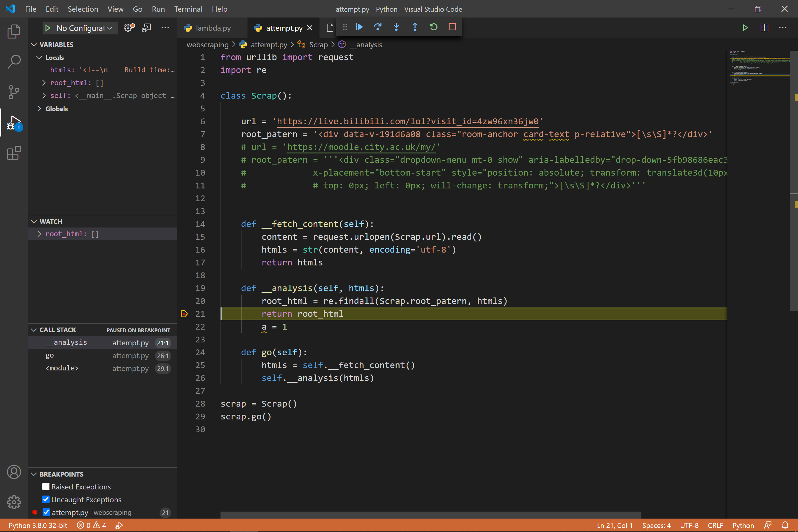Screen dimensions: 798x532
Task: Run Python file with editor play button
Action: tap(745, 28)
